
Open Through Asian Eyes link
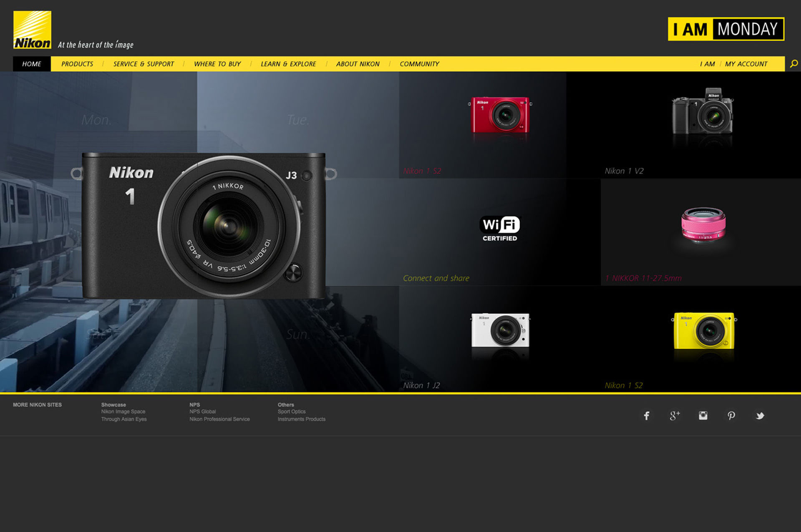(x=124, y=419)
